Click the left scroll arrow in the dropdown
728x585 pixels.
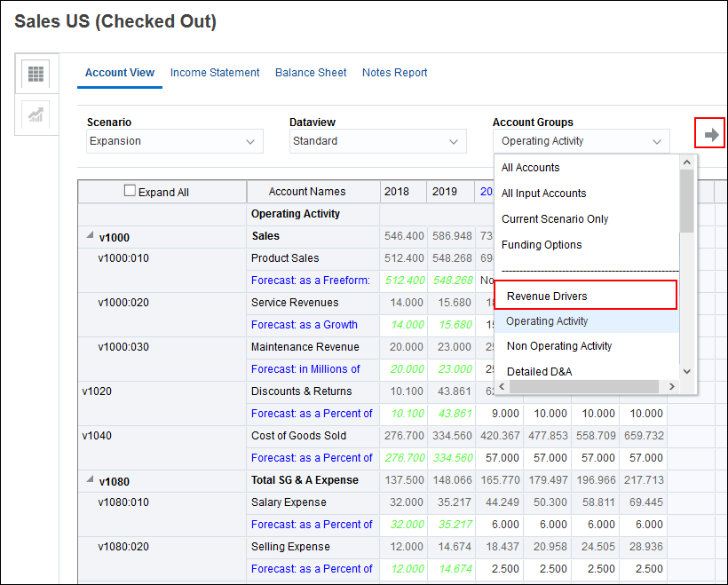[502, 387]
